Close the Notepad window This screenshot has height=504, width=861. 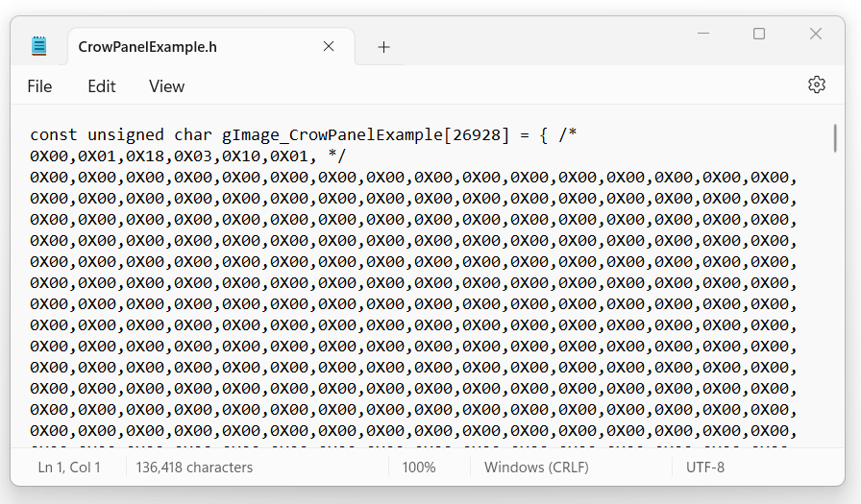[816, 34]
